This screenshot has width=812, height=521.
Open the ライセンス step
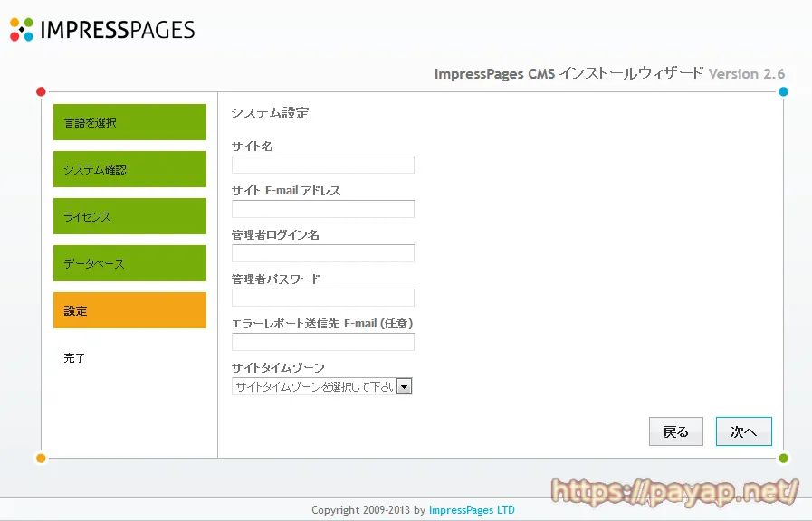(129, 216)
